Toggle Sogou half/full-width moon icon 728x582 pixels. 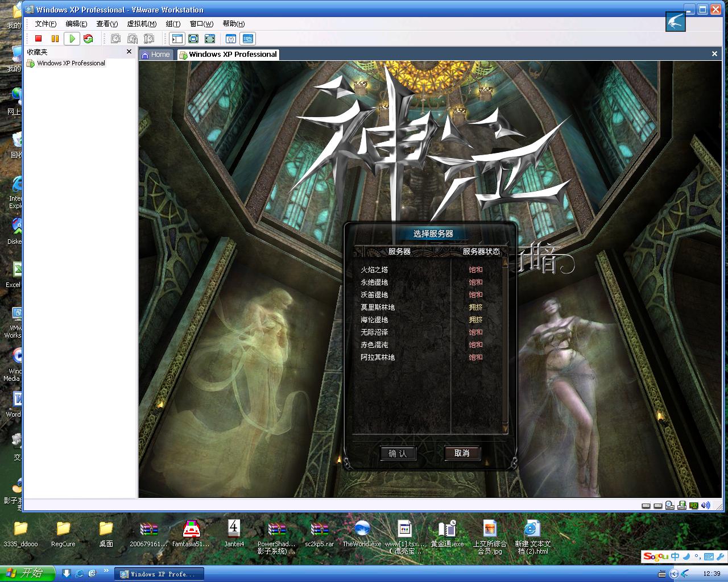(x=686, y=557)
